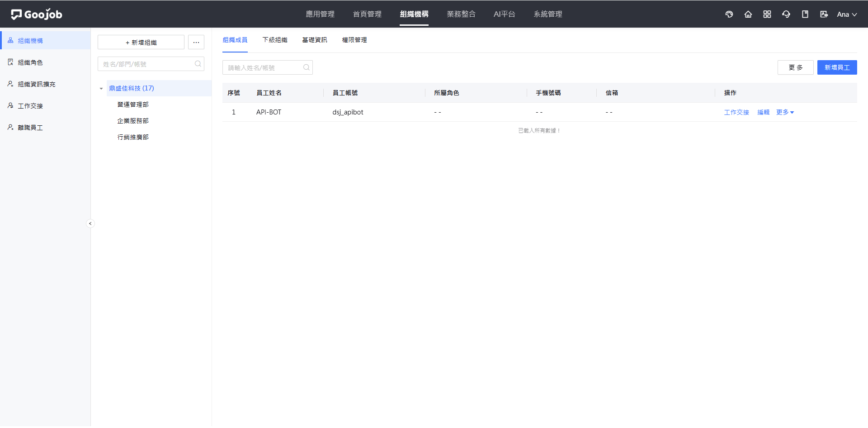This screenshot has height=428, width=868.
Task: Click the 員工帳號 column header
Action: coord(345,93)
